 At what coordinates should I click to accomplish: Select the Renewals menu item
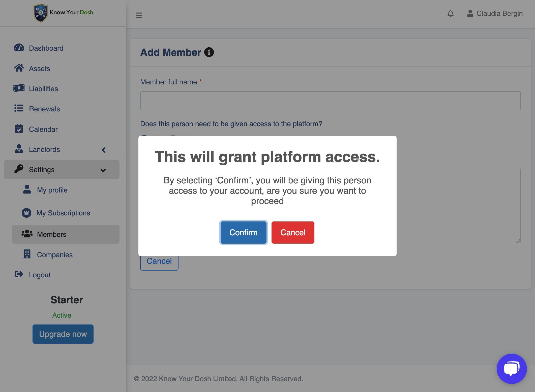[x=44, y=109]
